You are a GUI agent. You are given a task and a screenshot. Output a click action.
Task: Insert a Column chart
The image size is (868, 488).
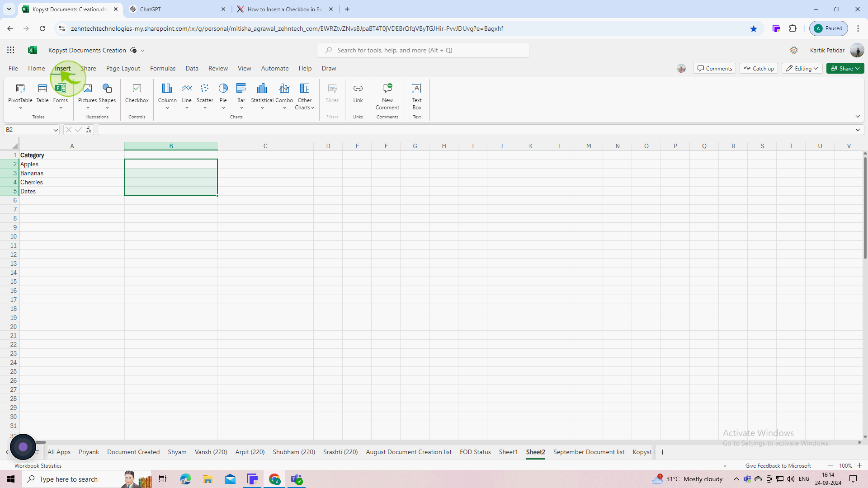[167, 96]
